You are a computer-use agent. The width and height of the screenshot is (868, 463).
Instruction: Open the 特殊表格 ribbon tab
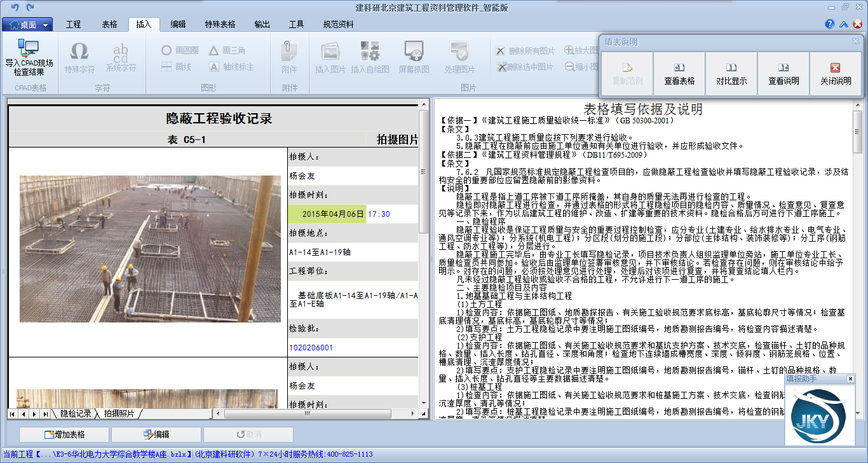(x=220, y=24)
